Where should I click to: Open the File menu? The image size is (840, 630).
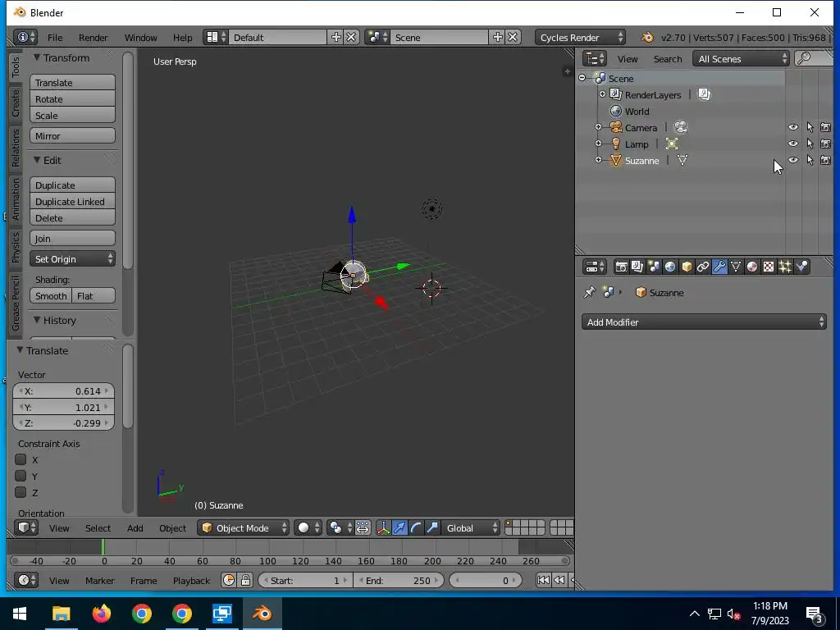pyautogui.click(x=55, y=38)
